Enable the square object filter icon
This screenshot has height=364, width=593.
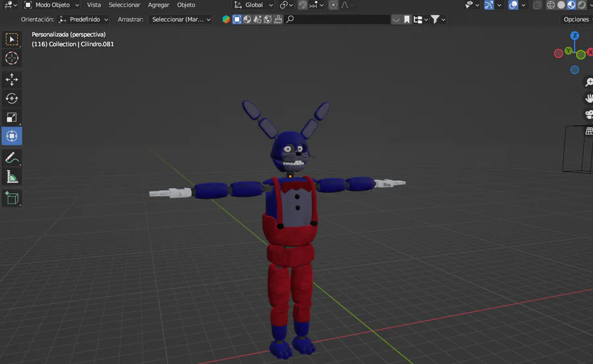(x=237, y=19)
